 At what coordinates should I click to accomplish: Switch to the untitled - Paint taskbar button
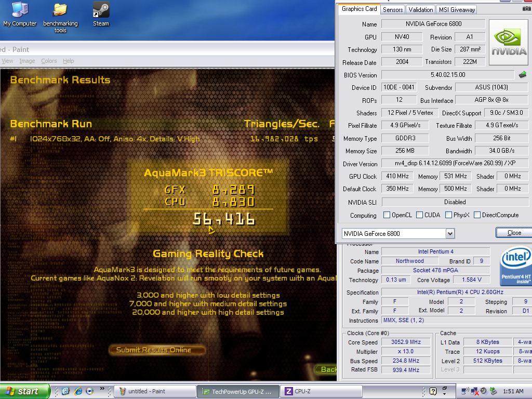click(154, 391)
